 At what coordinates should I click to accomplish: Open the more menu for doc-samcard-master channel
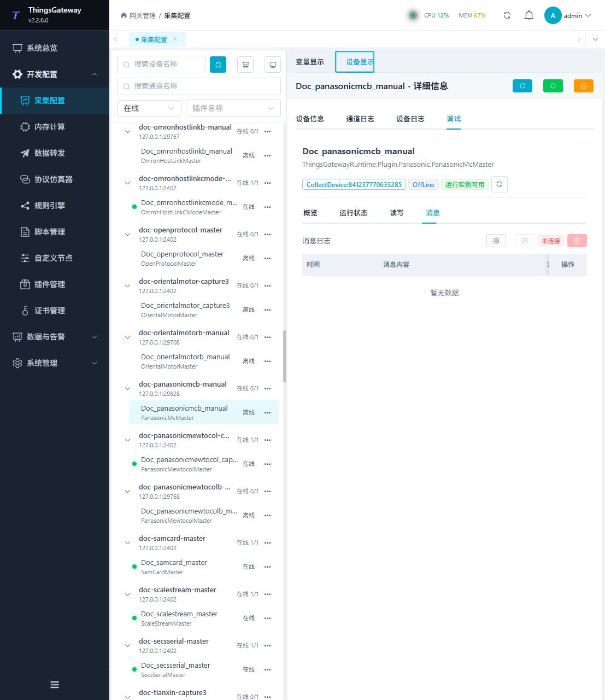267,542
